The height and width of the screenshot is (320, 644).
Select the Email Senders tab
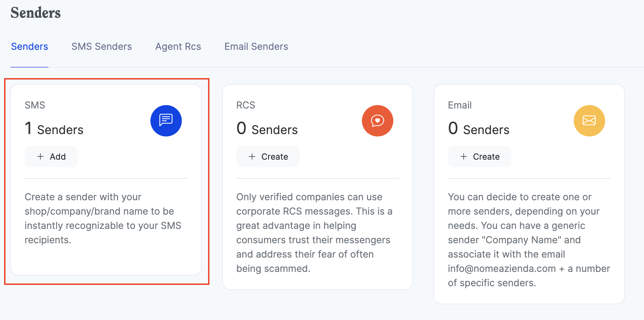(x=256, y=46)
